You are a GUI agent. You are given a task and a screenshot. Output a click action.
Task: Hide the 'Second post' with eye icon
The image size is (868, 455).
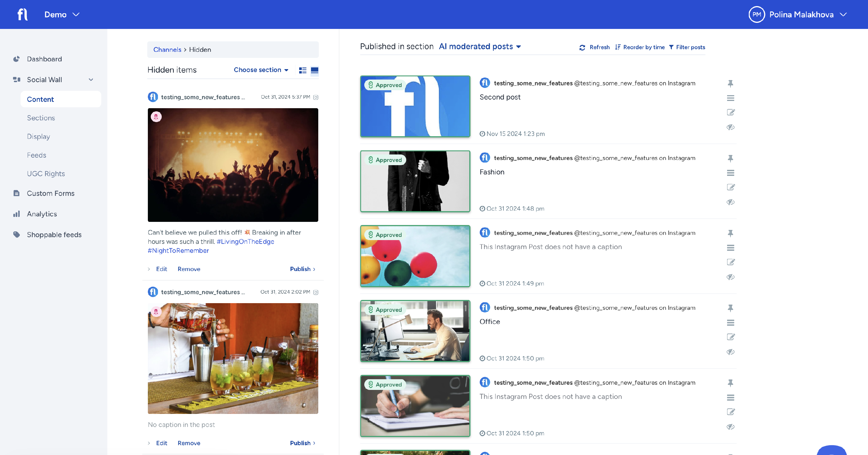(730, 127)
